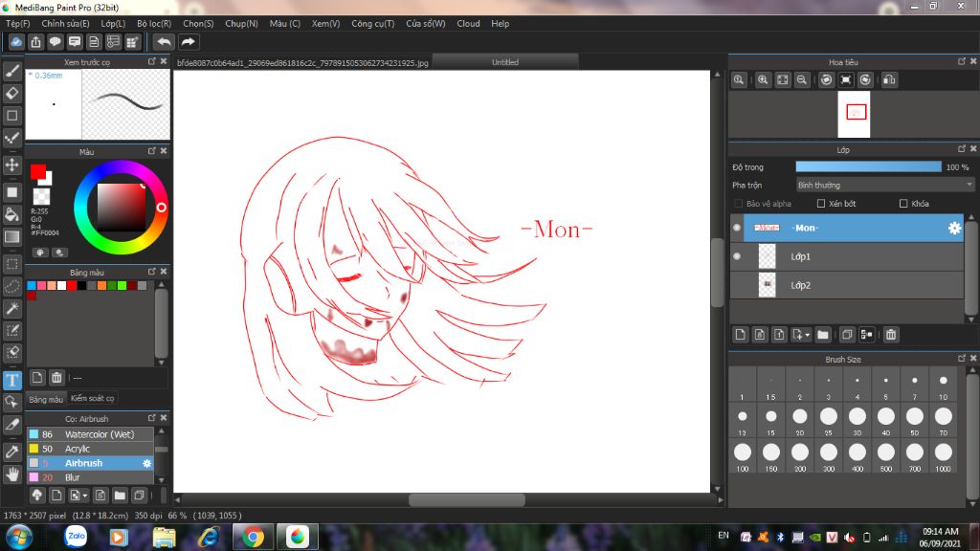The width and height of the screenshot is (980, 551).
Task: Click the Navigator preview thumbnail
Action: click(854, 115)
